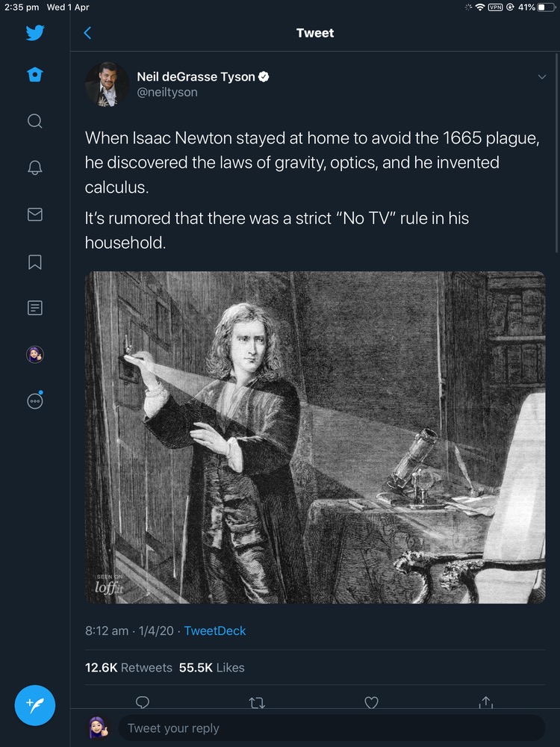Open the Search explore icon
Image resolution: width=560 pixels, height=747 pixels.
point(34,121)
